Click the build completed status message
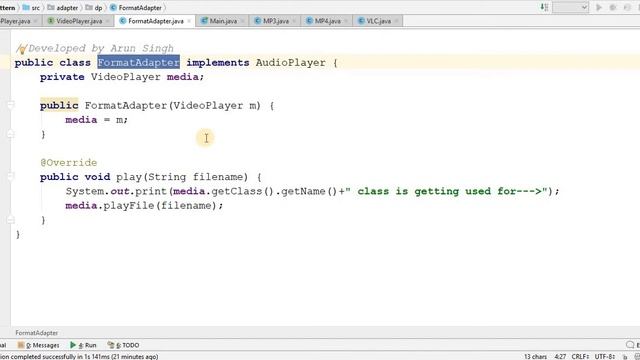Viewport: 640px width, 360px height. click(79, 356)
